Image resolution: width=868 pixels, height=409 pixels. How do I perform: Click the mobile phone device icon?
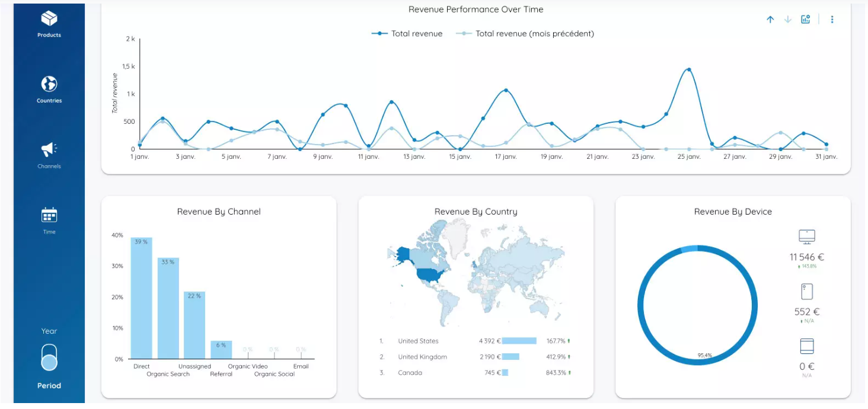click(x=807, y=292)
